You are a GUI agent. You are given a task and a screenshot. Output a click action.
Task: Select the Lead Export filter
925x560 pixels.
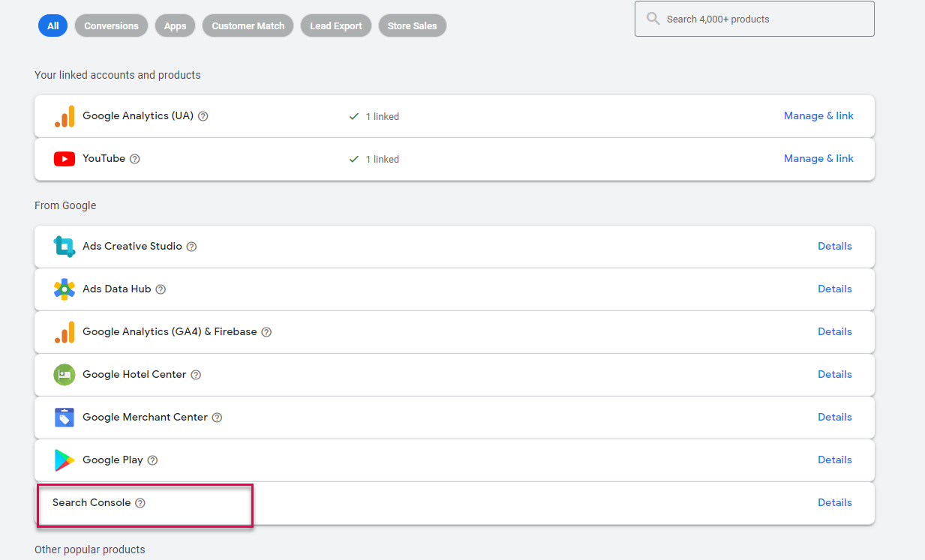point(335,25)
